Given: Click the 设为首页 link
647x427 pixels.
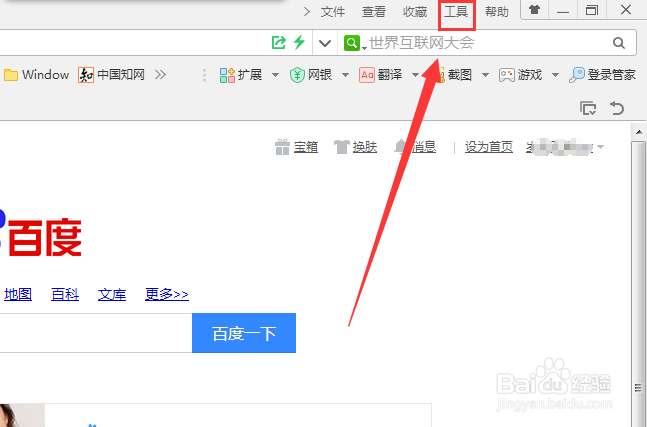Looking at the screenshot, I should (489, 147).
